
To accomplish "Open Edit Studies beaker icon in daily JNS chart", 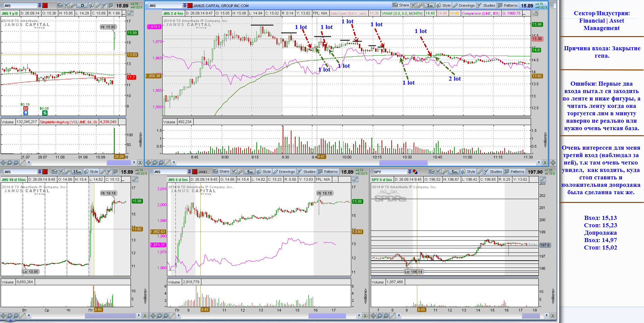I will click(x=67, y=5).
